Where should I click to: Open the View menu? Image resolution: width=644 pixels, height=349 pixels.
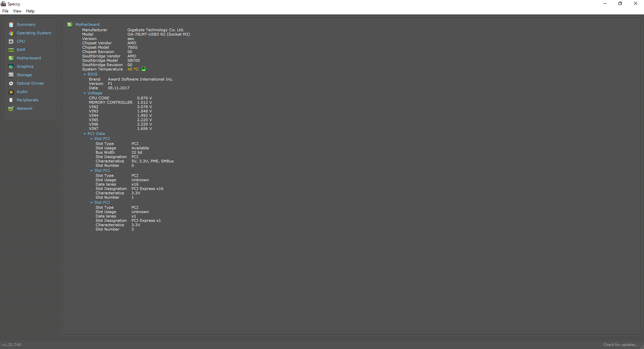point(17,11)
